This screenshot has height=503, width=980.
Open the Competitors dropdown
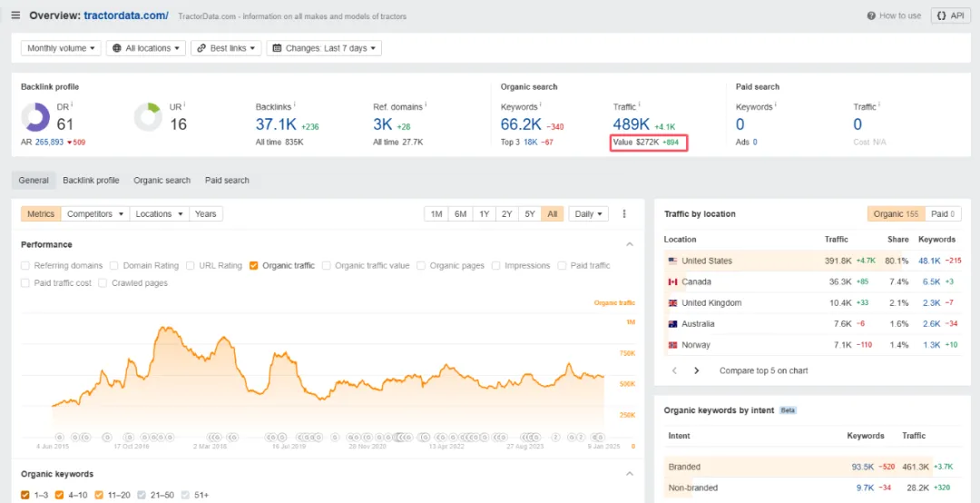[95, 214]
